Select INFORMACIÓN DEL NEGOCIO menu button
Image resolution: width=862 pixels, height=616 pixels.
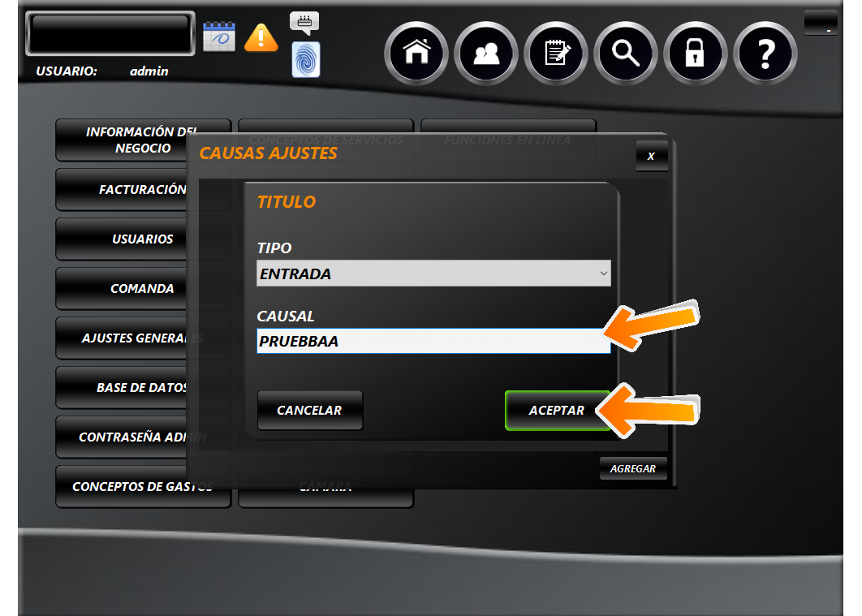coord(122,140)
